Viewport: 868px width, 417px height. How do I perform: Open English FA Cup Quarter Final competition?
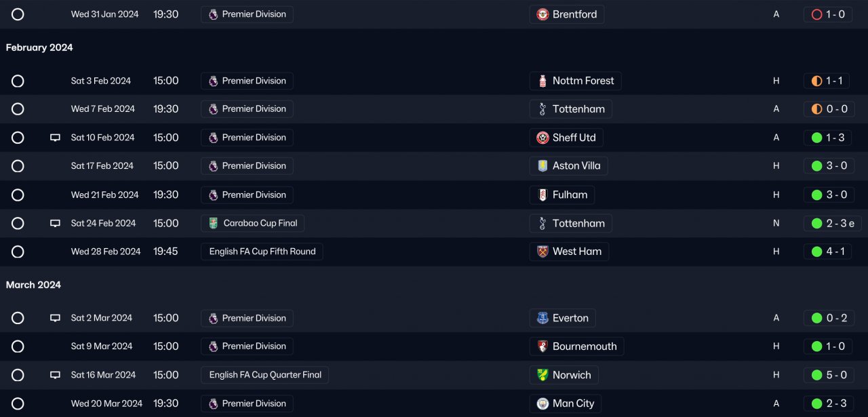(264, 375)
